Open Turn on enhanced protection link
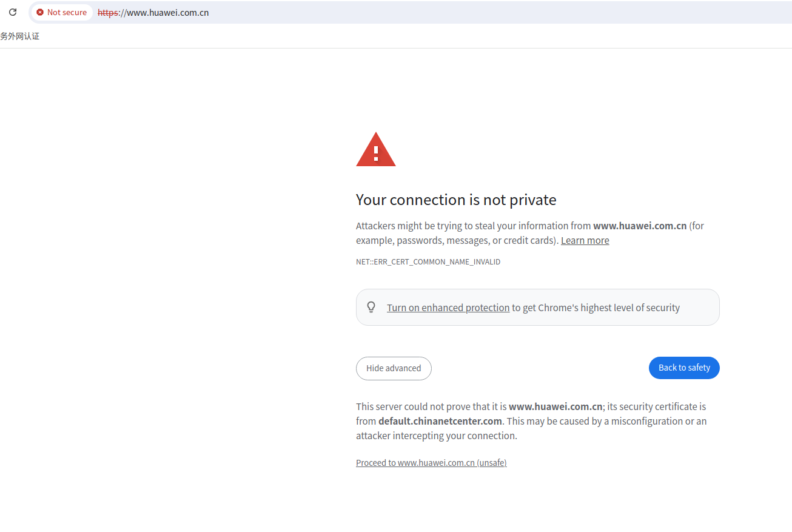The image size is (792, 532). (x=448, y=308)
